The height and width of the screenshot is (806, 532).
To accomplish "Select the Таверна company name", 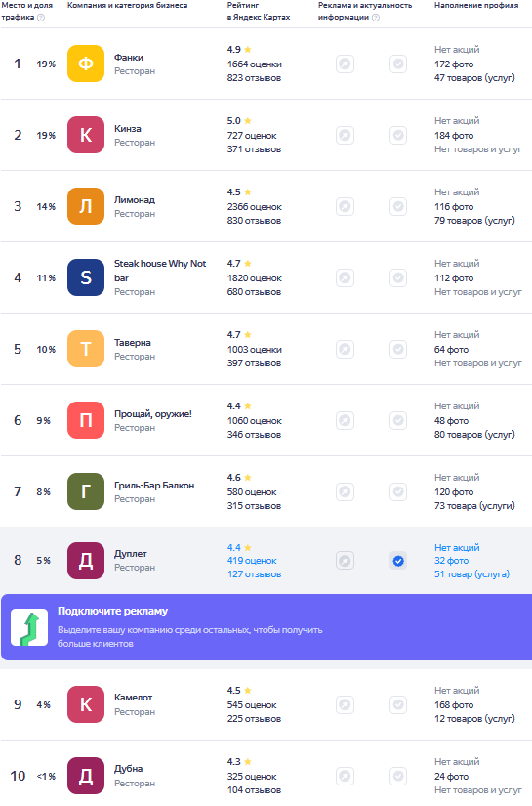I will tap(133, 343).
